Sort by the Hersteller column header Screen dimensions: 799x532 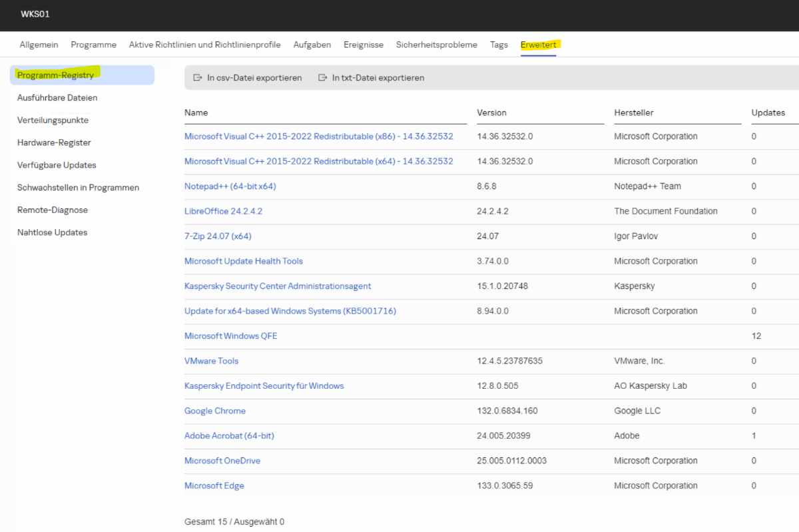pyautogui.click(x=633, y=113)
